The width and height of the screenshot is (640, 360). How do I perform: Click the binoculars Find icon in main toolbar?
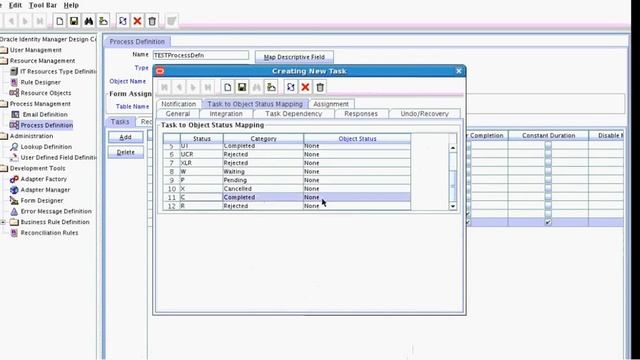coord(89,21)
